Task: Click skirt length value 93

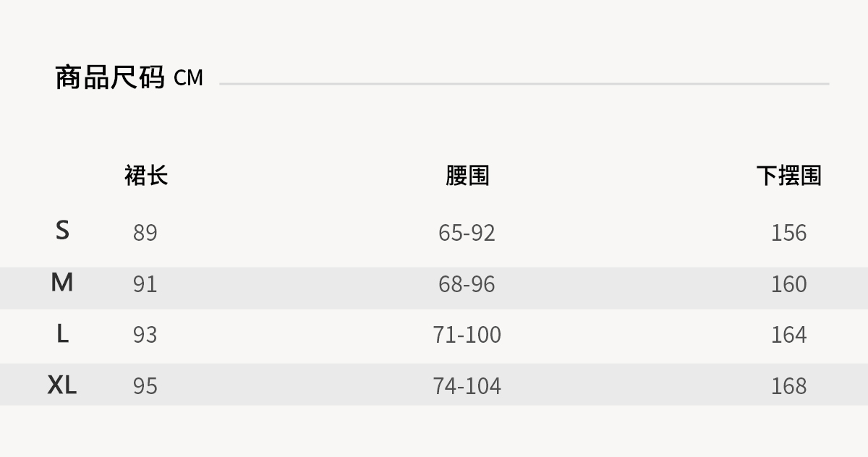Action: coord(145,335)
